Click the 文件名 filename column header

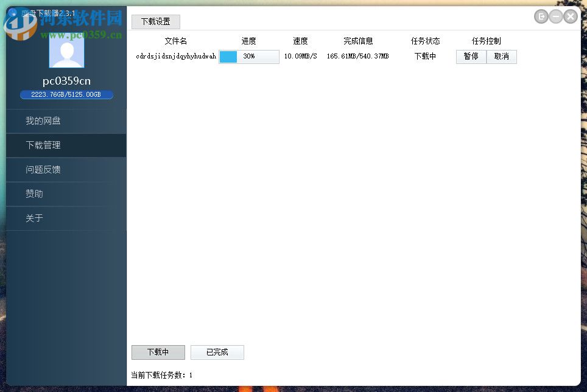coord(175,41)
